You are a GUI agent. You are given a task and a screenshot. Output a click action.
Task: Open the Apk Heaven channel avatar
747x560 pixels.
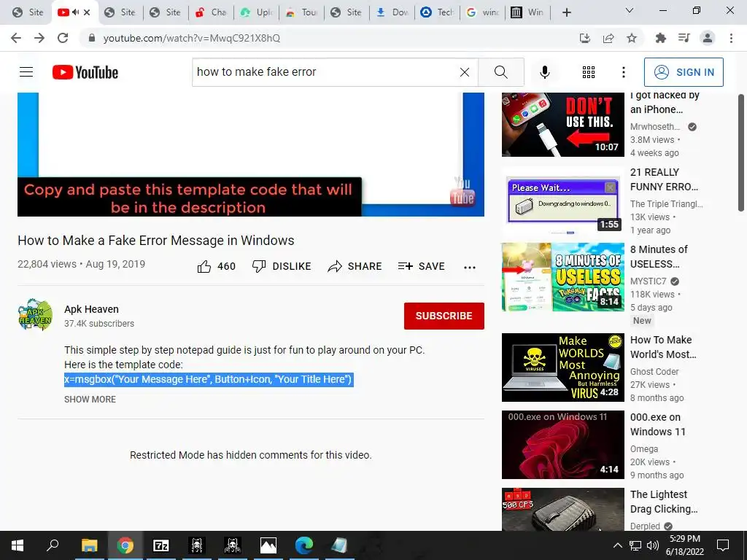tap(35, 315)
